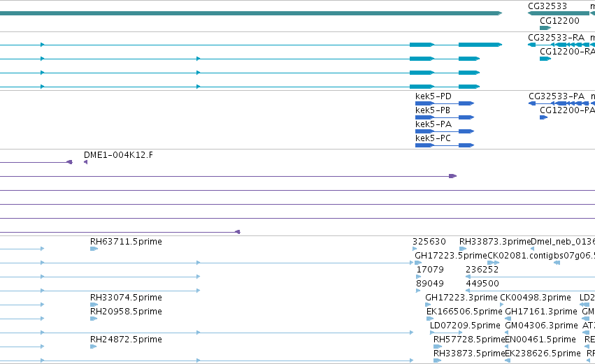This screenshot has width=595, height=364.
Task: Click the CG32533-PA protein feature
Action: click(559, 103)
